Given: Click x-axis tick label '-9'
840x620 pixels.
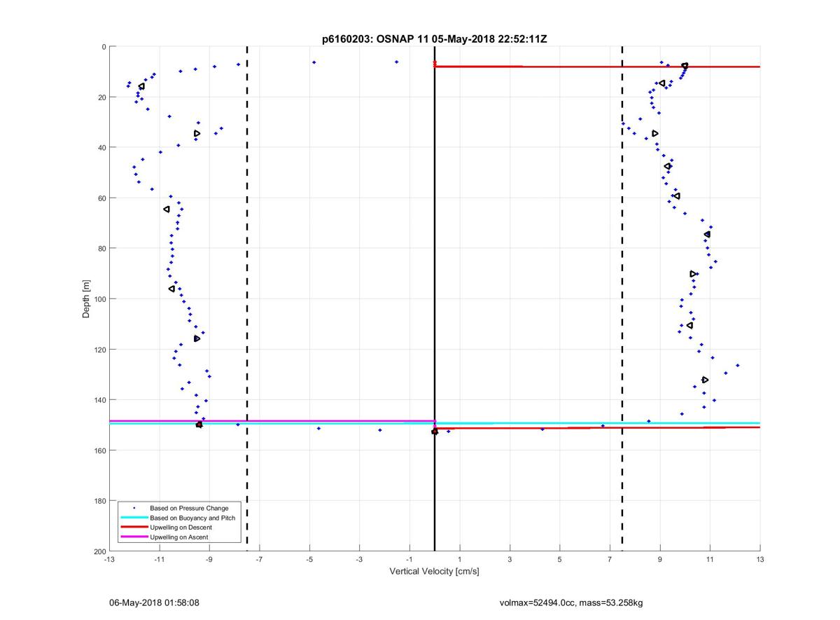Looking at the screenshot, I should (x=209, y=560).
